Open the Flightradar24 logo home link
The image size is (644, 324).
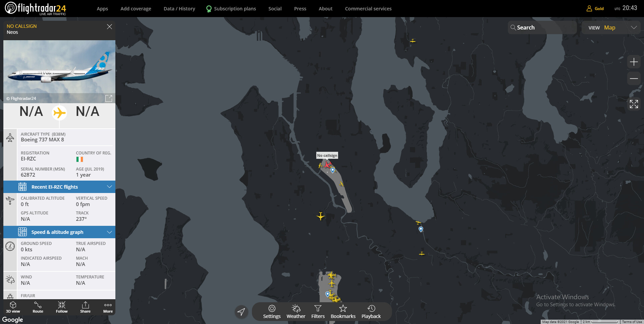coord(36,8)
